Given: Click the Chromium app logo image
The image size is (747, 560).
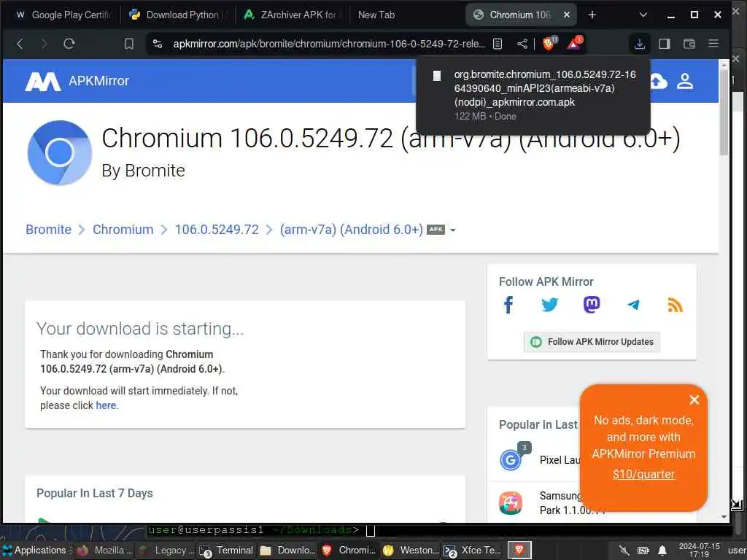Looking at the screenshot, I should click(x=60, y=152).
